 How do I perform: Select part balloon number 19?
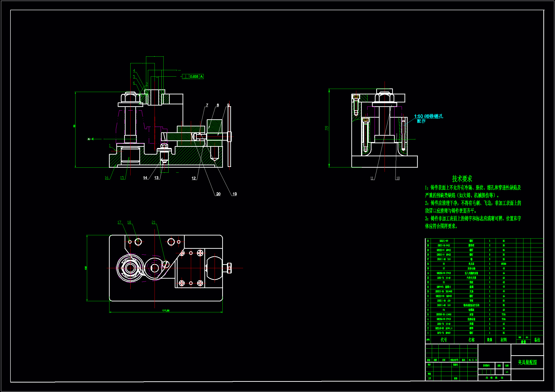(235, 194)
